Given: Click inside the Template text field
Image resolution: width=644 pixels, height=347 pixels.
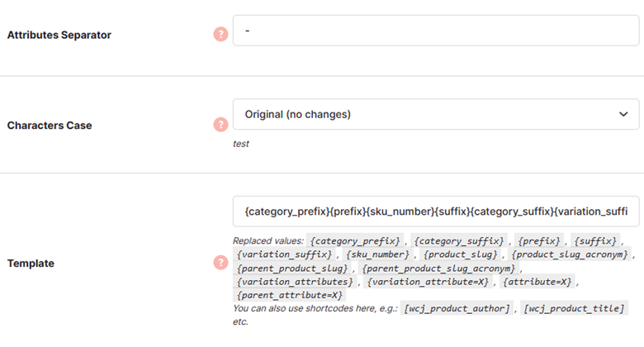Looking at the screenshot, I should click(436, 212).
